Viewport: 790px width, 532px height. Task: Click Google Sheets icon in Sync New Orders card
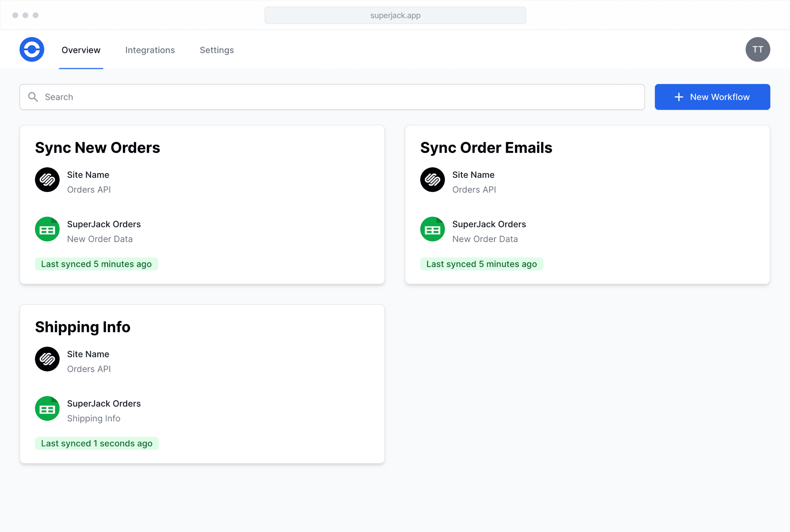point(47,229)
